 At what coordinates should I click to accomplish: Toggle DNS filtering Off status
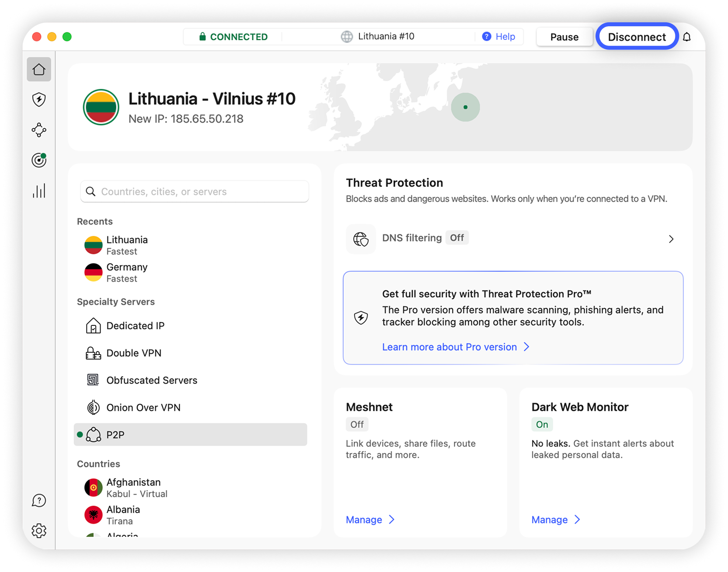click(x=457, y=238)
